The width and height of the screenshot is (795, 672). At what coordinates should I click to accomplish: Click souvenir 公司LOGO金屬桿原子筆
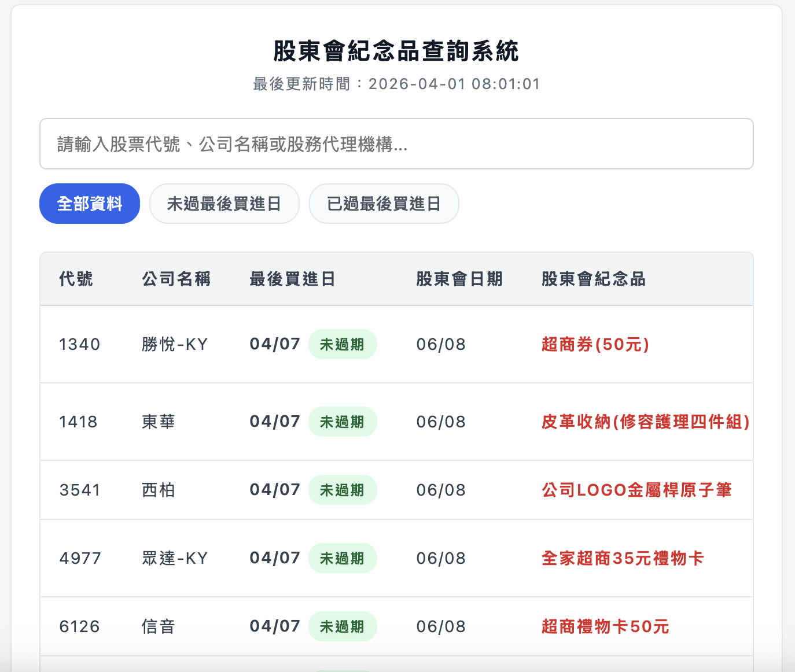coord(637,490)
